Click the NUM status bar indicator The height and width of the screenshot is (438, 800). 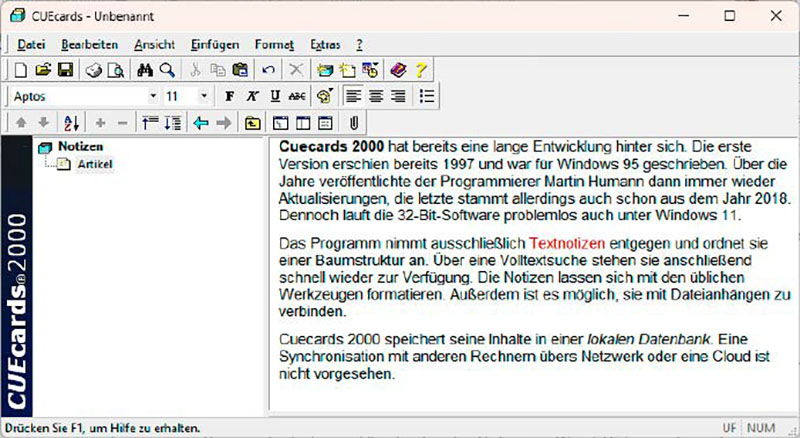(761, 428)
